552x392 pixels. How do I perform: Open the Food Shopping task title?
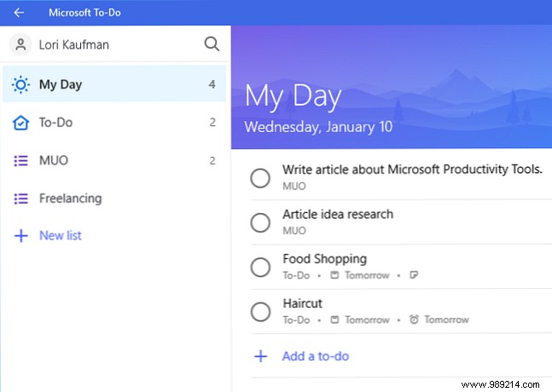pyautogui.click(x=324, y=259)
